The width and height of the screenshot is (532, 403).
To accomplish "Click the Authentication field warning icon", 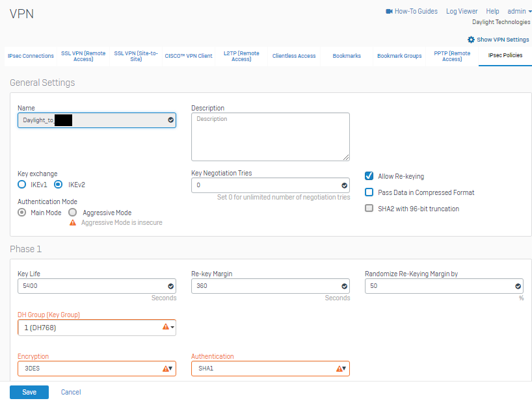I will pyautogui.click(x=339, y=369).
